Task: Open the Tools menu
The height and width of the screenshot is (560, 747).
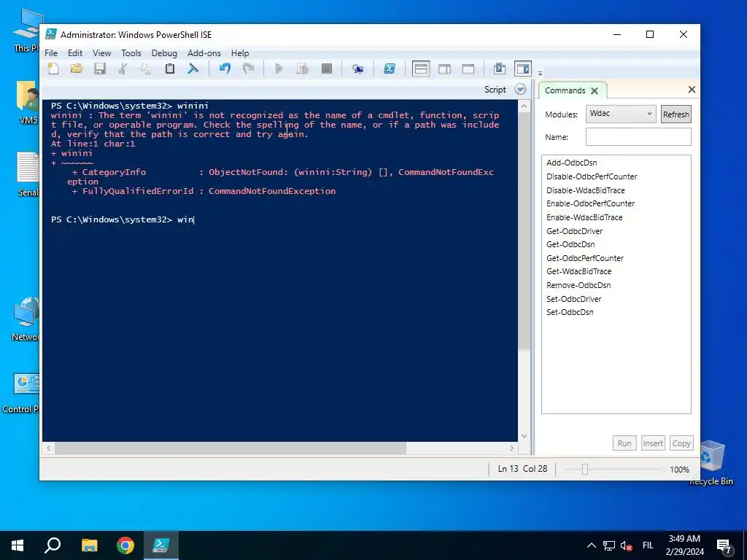Action: tap(131, 52)
